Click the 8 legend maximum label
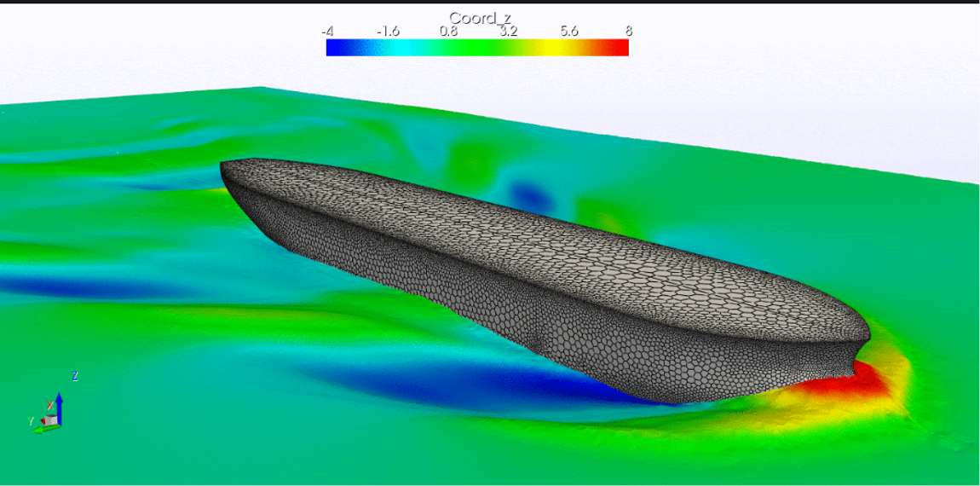980x486 pixels. 629,32
